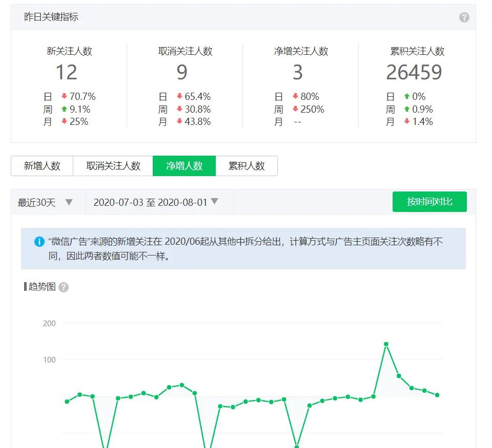
Task: Click the 65.4% daily change under 取消关注人数
Action: pos(198,96)
